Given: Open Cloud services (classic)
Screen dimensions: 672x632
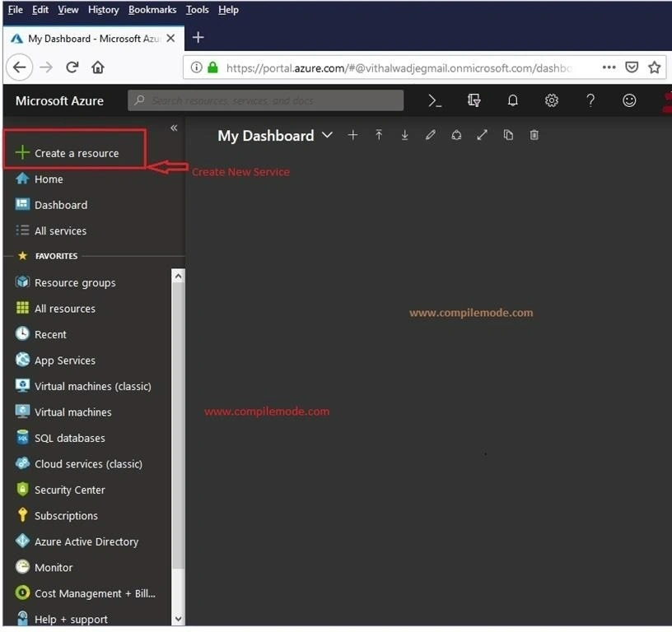Looking at the screenshot, I should (78, 464).
